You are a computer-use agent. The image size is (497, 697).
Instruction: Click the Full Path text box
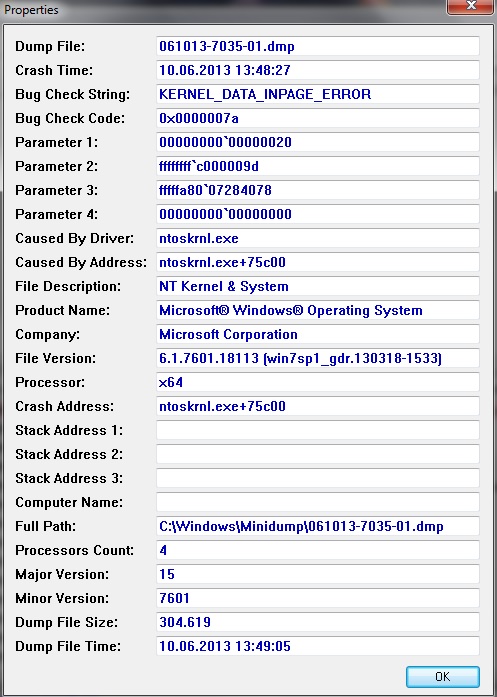point(318,526)
